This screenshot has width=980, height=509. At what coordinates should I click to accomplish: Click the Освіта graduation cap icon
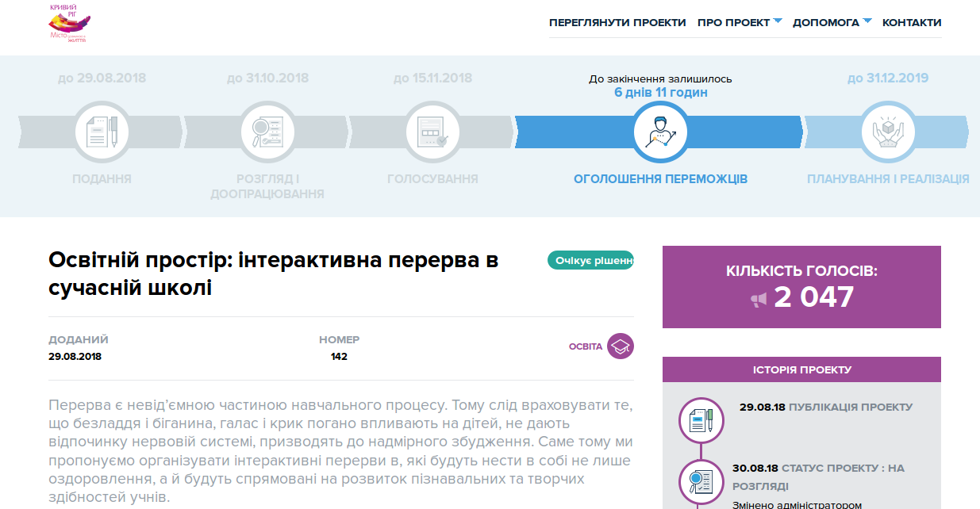coord(621,346)
